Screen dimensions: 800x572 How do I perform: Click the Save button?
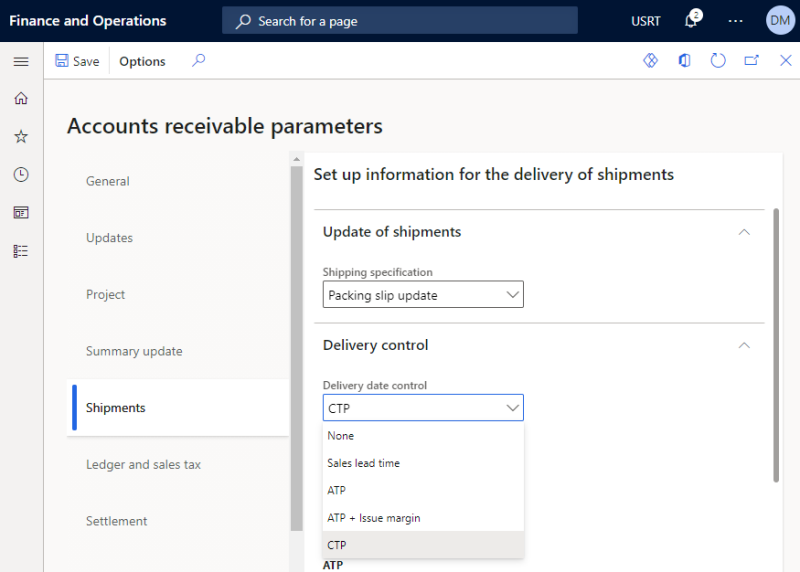coord(78,61)
